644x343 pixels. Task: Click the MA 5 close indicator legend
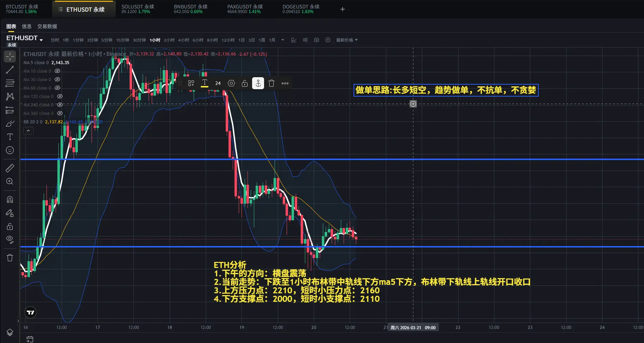36,63
